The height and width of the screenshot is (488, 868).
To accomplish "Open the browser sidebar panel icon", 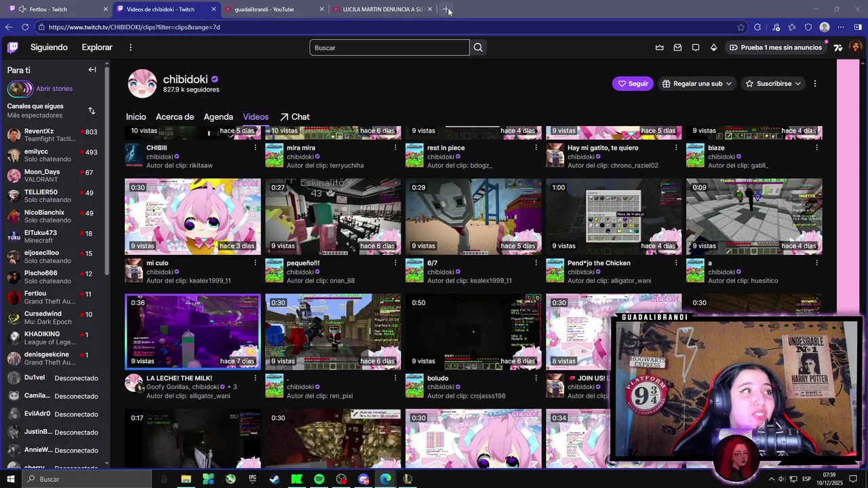I will [x=858, y=27].
